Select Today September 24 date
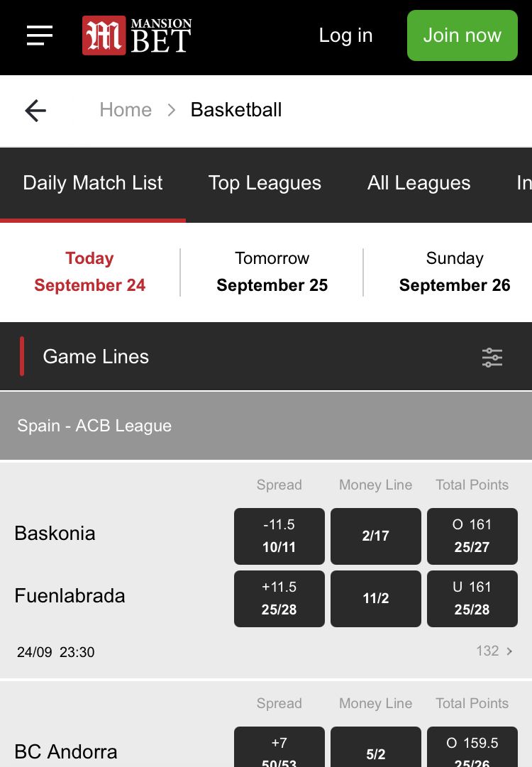Image resolution: width=532 pixels, height=767 pixels. tap(90, 272)
